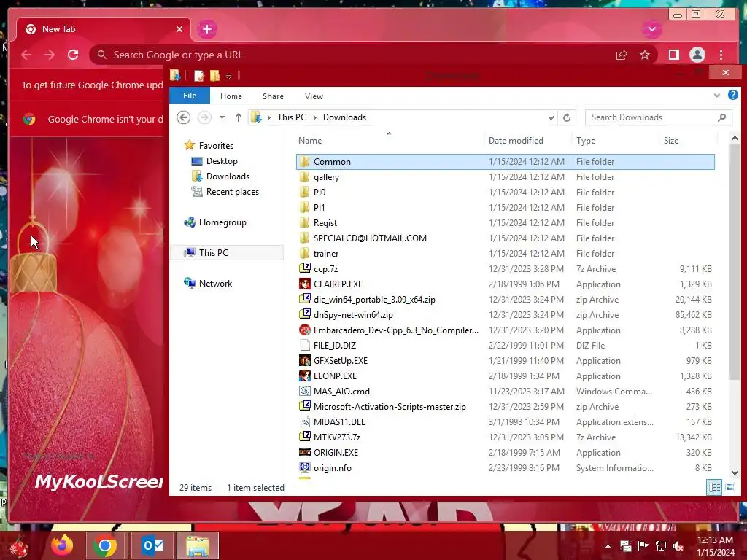747x560 pixels.
Task: Select the SPECIALCD@HOTMAIL.COM folder
Action: pos(506,238)
